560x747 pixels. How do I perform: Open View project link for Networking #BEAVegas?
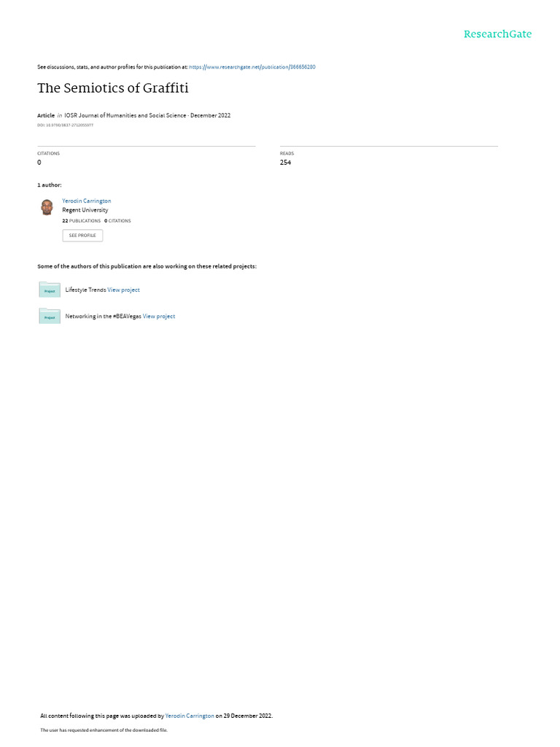click(159, 317)
